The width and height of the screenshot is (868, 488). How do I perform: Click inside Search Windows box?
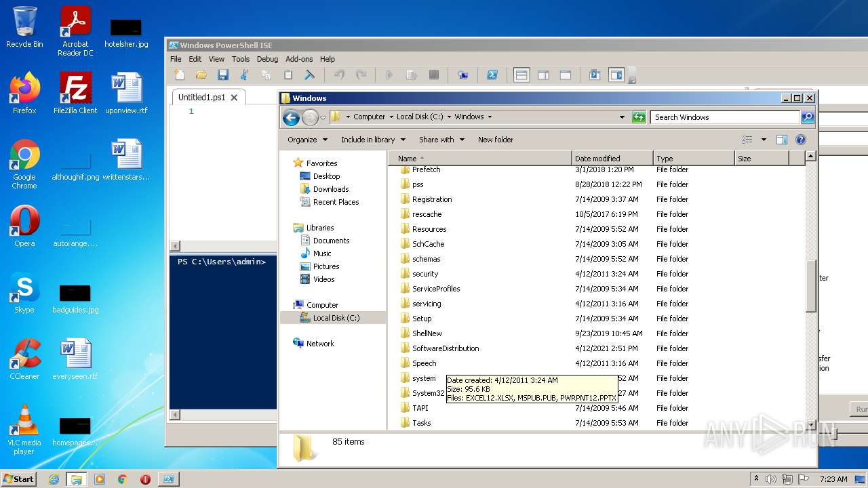tap(725, 117)
